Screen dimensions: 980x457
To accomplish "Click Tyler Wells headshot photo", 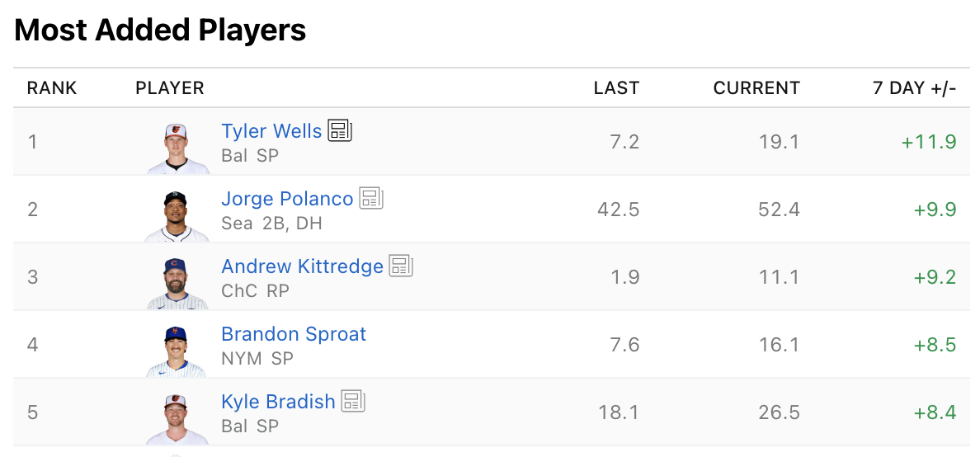I will (x=177, y=148).
